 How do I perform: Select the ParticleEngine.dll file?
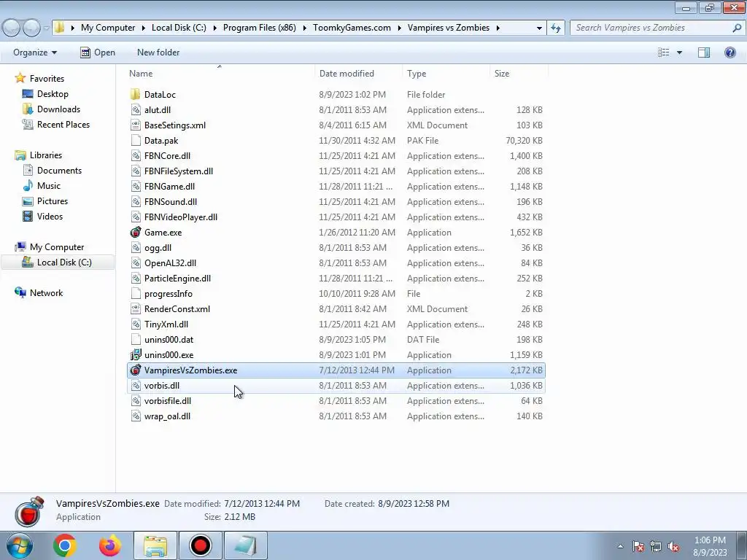pyautogui.click(x=178, y=278)
